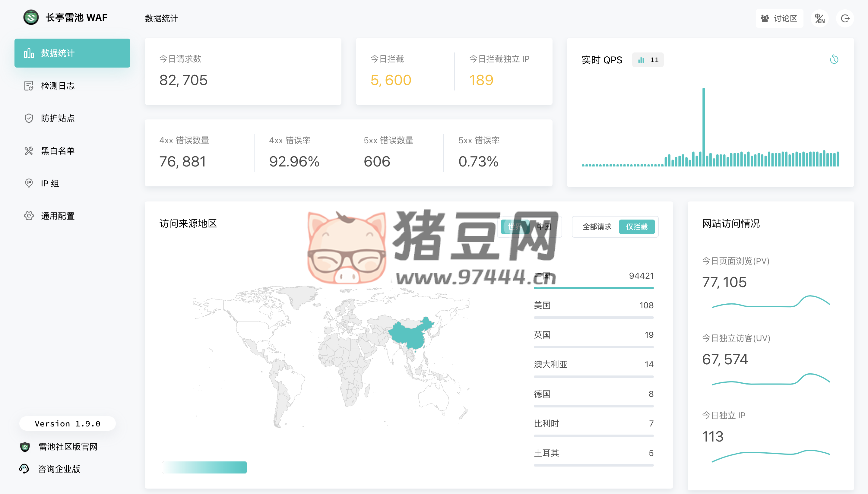Click the 防护站点 shield icon
Image resolution: width=868 pixels, height=494 pixels.
tap(29, 119)
